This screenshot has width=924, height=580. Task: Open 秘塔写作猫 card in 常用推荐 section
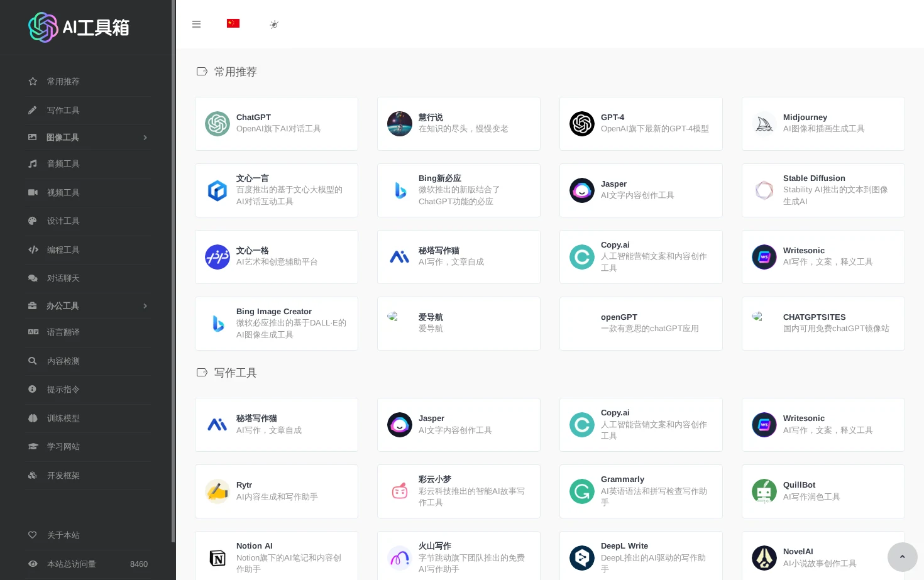pos(459,257)
